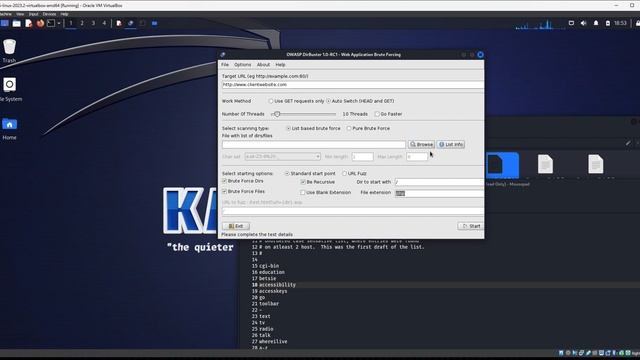Click the Max length field
The height and width of the screenshot is (360, 640).
coord(417,157)
